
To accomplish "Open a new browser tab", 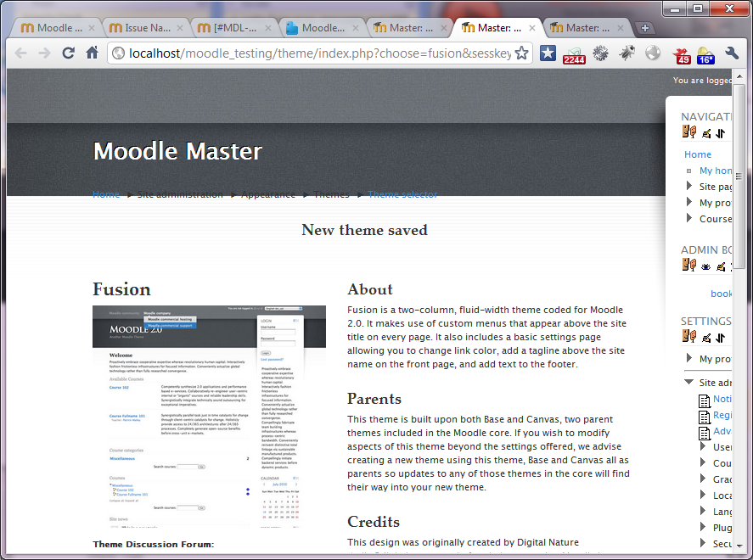I will tap(645, 28).
